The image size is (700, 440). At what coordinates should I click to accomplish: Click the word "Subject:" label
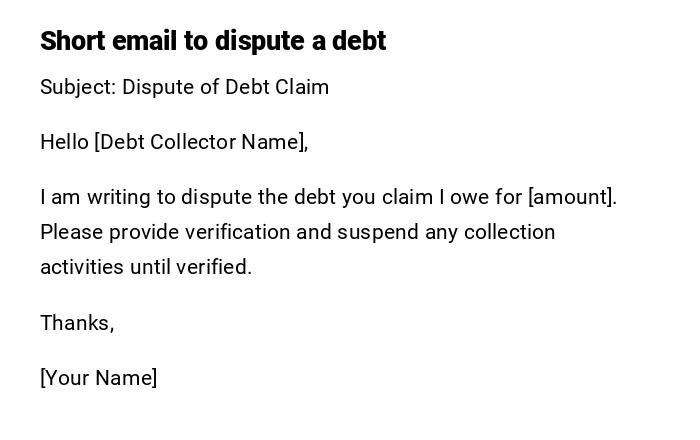(78, 87)
